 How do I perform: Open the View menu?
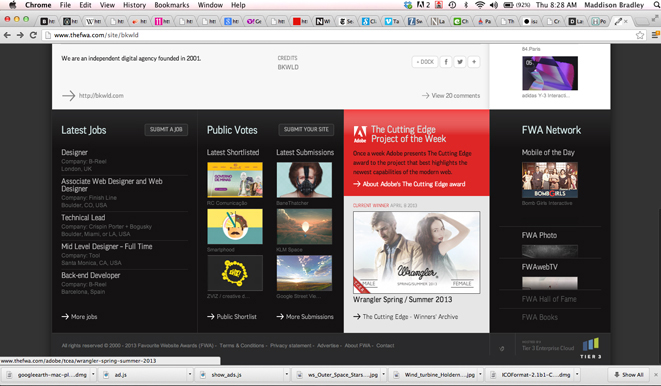coord(107,5)
